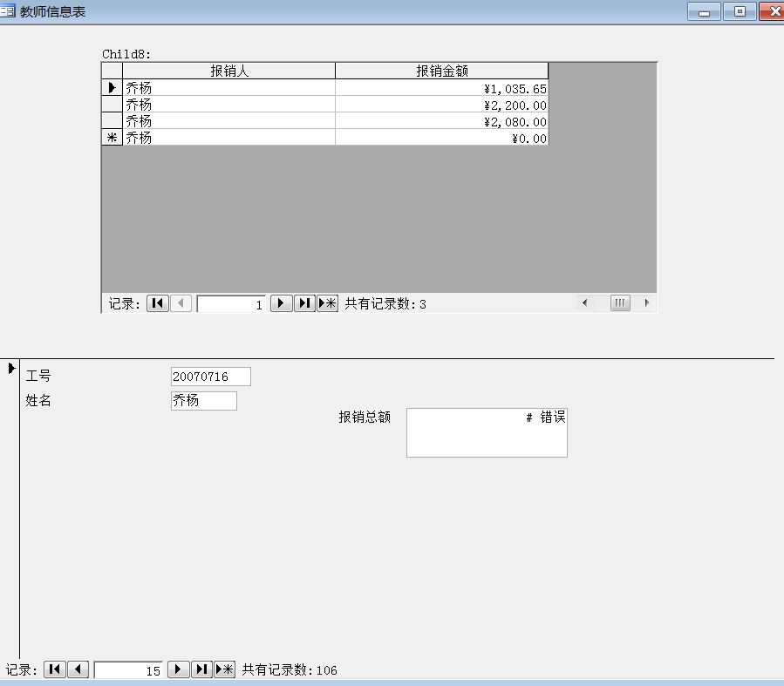Go to previous teacher record in bottom navigator
Viewport: 784px width, 686px height.
tap(78, 669)
